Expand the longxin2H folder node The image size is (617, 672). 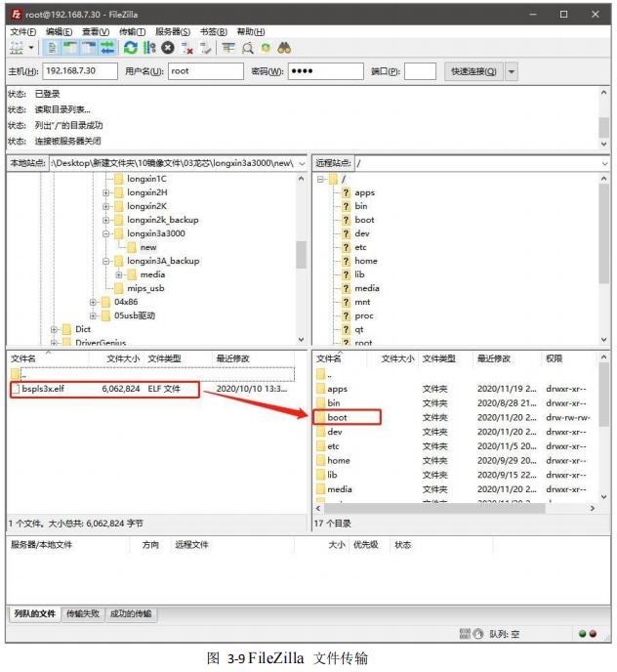coord(105,192)
